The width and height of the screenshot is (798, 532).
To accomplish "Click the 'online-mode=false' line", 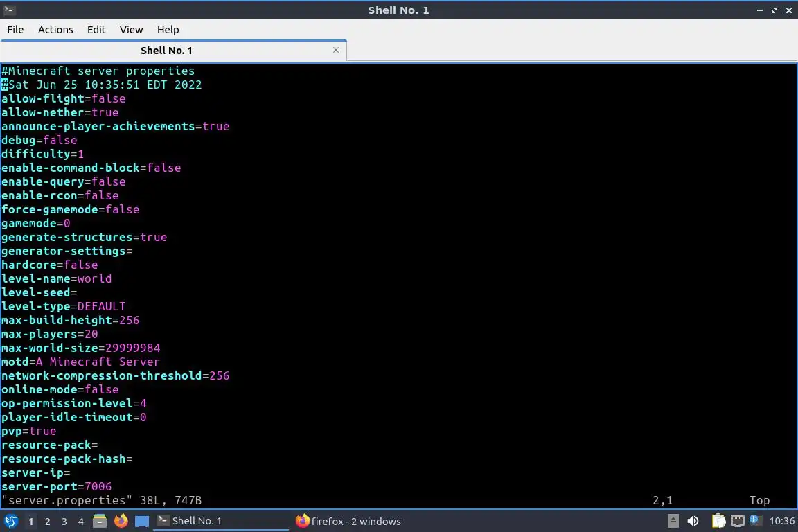I will pyautogui.click(x=60, y=389).
